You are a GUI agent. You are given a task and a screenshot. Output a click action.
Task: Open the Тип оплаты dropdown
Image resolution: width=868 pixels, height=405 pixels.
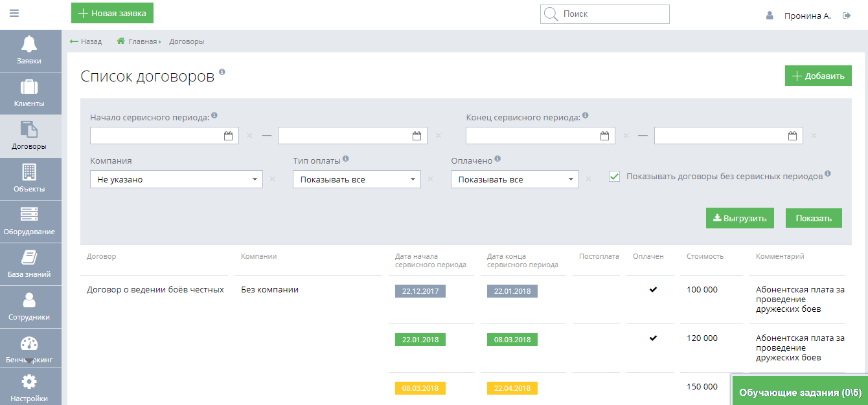coord(356,179)
